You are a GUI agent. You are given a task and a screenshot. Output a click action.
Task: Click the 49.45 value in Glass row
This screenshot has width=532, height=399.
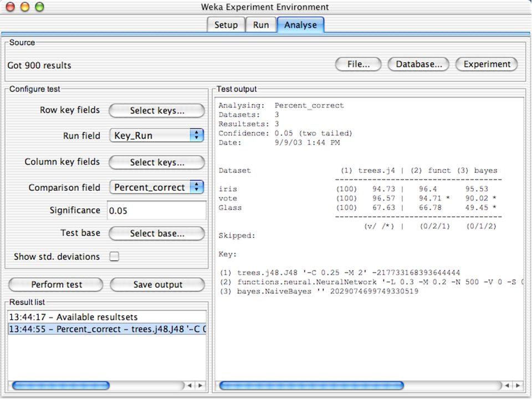tap(477, 207)
